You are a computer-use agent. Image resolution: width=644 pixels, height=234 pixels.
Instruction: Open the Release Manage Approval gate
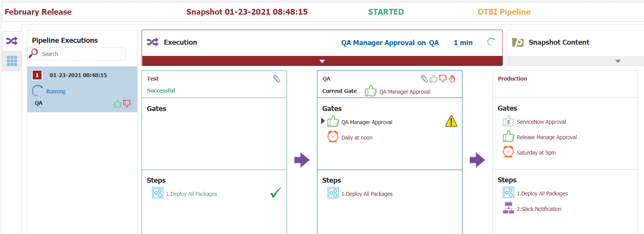tap(547, 137)
